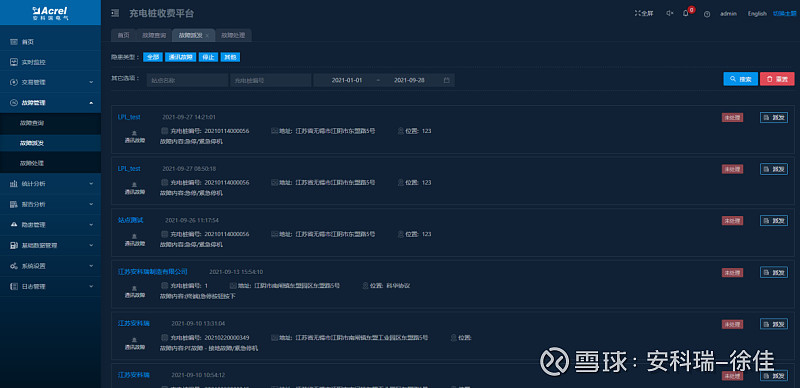Collapse the sidebar with the menu fold icon
This screenshot has width=800, height=388.
click(115, 13)
